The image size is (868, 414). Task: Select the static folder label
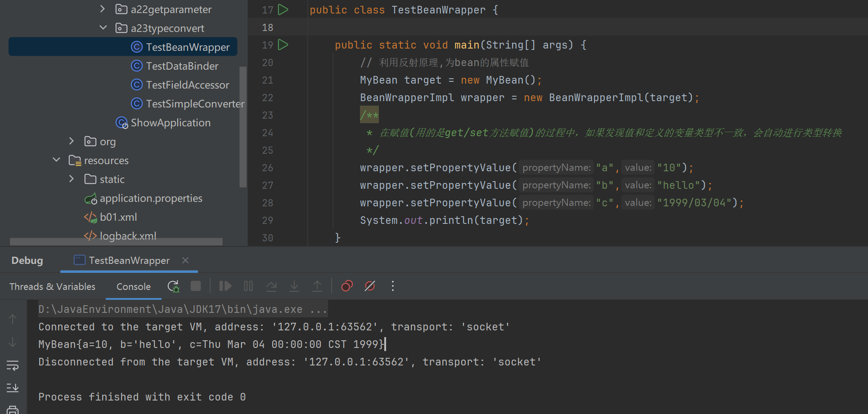[112, 179]
